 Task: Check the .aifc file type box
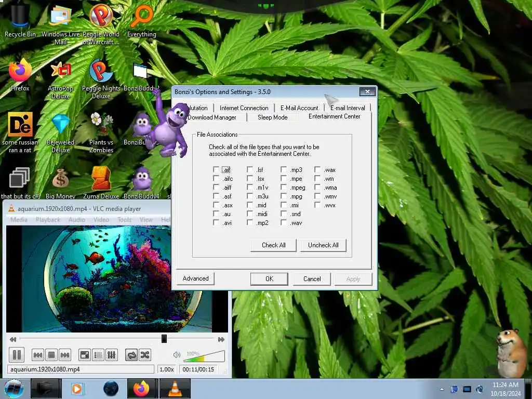(x=216, y=178)
